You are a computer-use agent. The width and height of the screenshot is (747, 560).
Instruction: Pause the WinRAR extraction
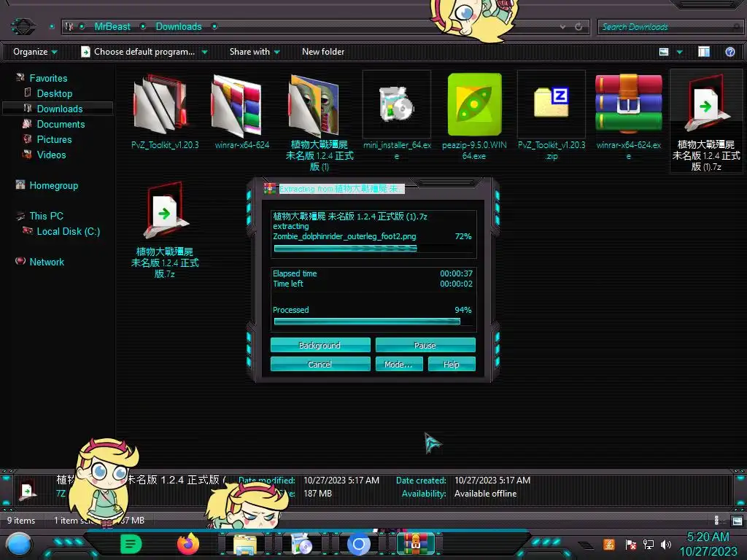[425, 345]
